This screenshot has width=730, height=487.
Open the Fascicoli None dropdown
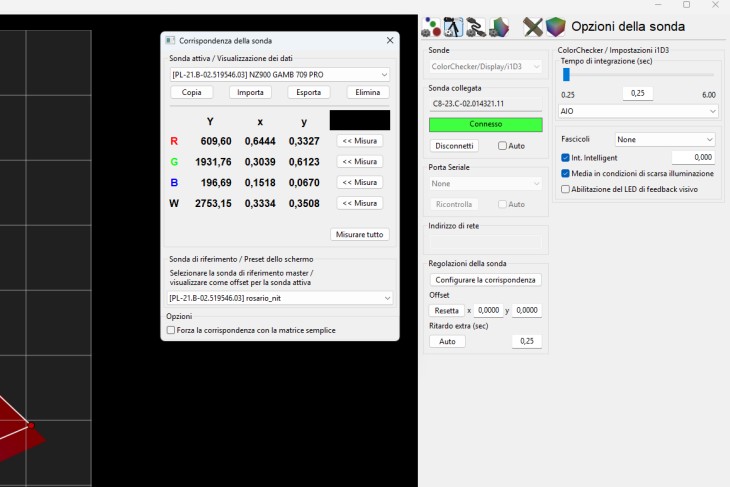665,139
